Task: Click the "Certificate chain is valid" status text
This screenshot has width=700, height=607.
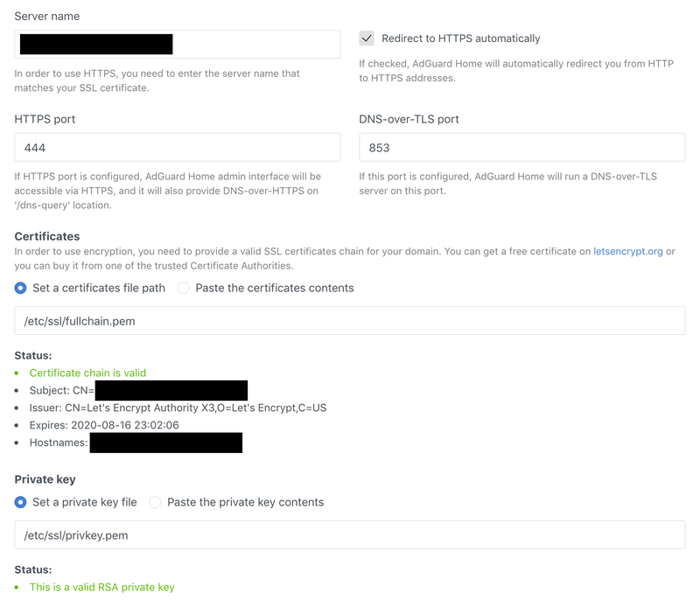Action: pyautogui.click(x=87, y=373)
